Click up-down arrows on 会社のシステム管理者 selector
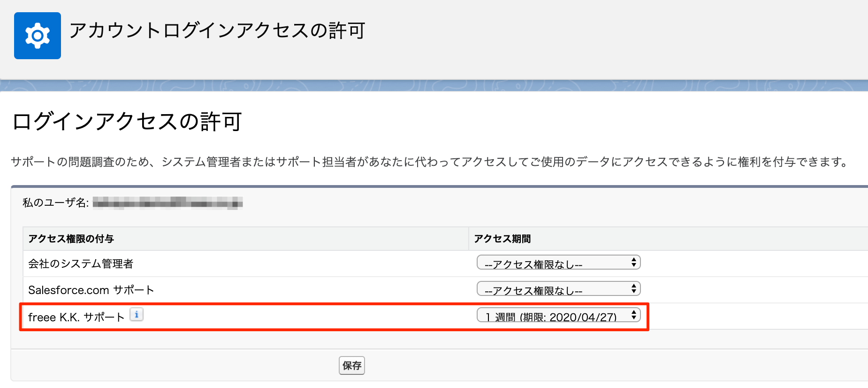The width and height of the screenshot is (868, 388). tap(633, 262)
